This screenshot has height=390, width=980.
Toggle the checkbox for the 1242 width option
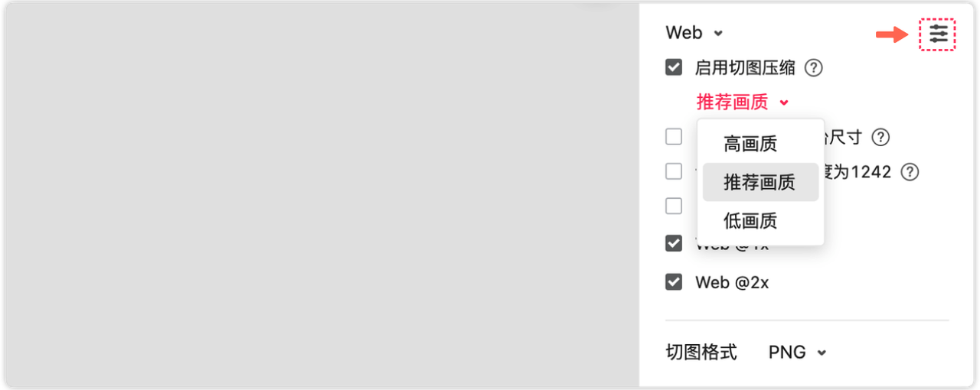[x=674, y=171]
